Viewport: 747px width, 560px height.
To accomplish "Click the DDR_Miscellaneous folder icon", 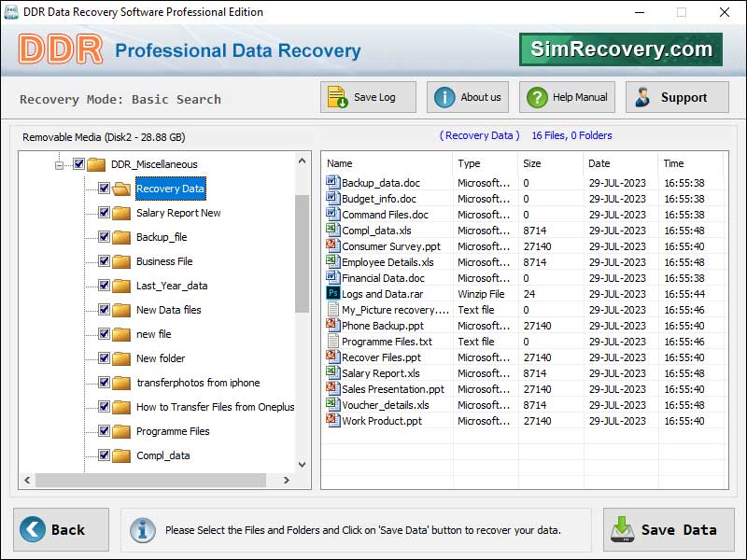I will pyautogui.click(x=96, y=164).
